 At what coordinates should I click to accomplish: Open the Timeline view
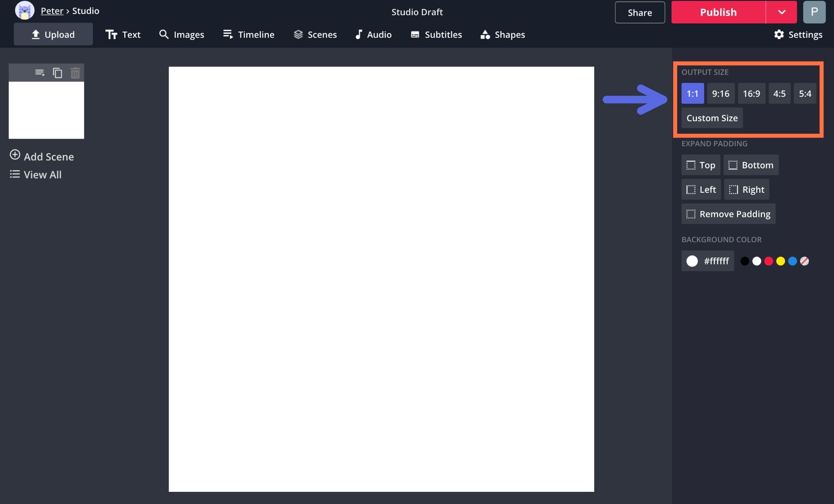tap(248, 34)
